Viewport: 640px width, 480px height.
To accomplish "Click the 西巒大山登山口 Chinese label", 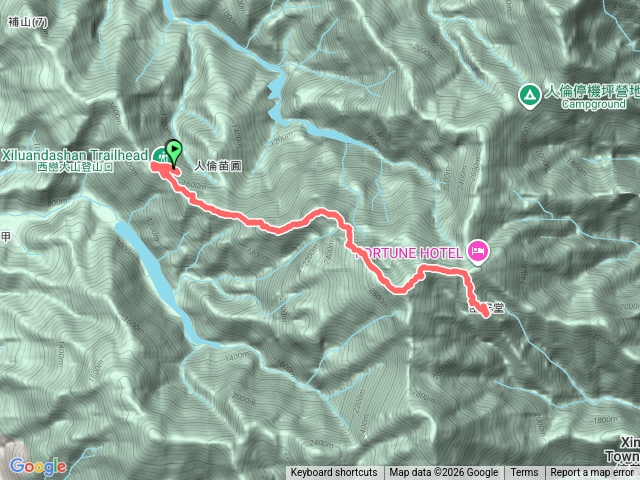I will 76,167.
